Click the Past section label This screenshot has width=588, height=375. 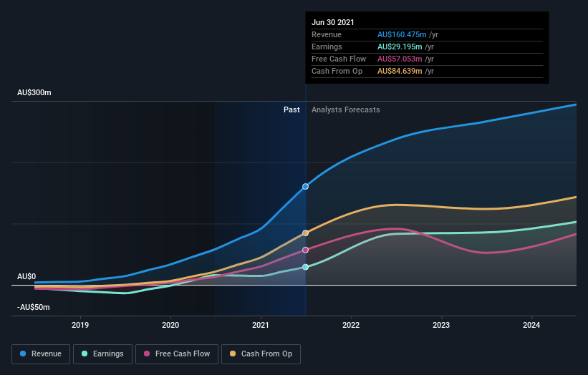[x=291, y=109]
